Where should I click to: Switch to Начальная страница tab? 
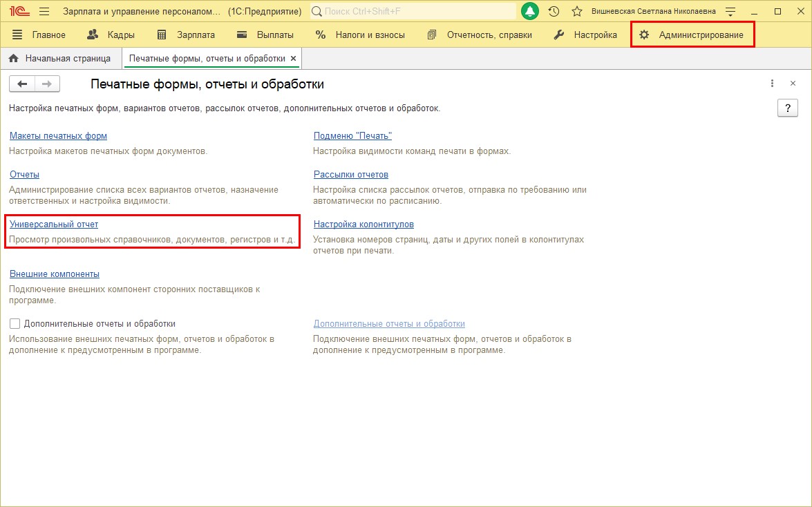60,59
